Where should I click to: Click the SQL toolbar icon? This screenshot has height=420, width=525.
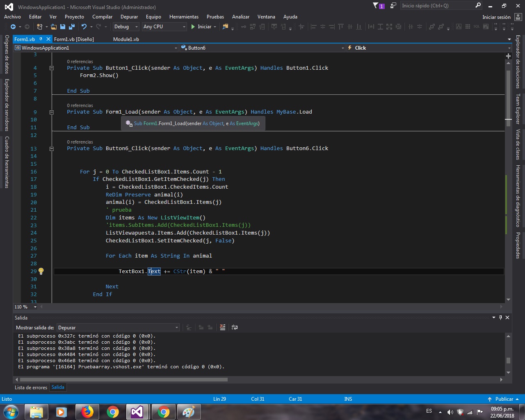coord(477,27)
